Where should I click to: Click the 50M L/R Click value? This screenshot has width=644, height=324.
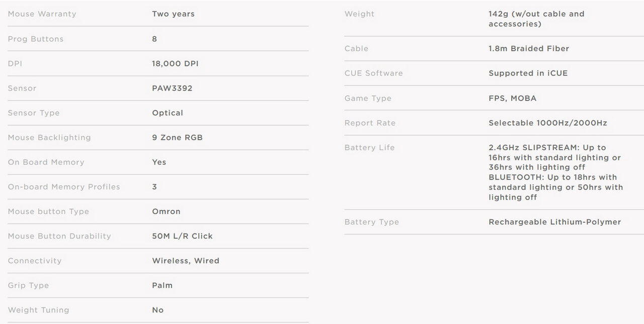(182, 236)
